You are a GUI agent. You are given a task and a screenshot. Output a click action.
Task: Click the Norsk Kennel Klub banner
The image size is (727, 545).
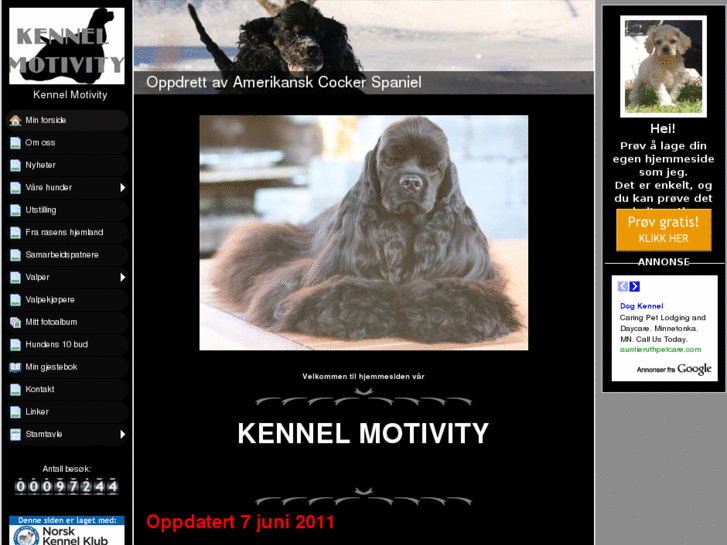click(67, 535)
